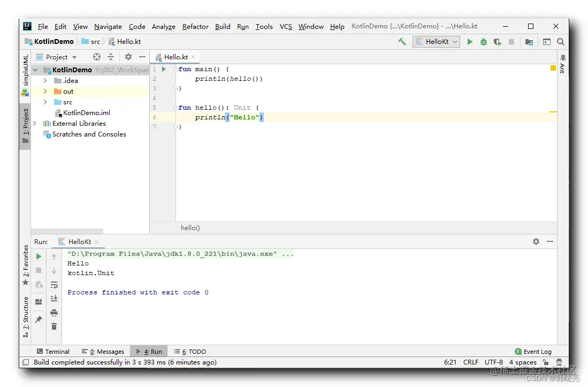Run with Coverage icon in toolbar

point(498,42)
